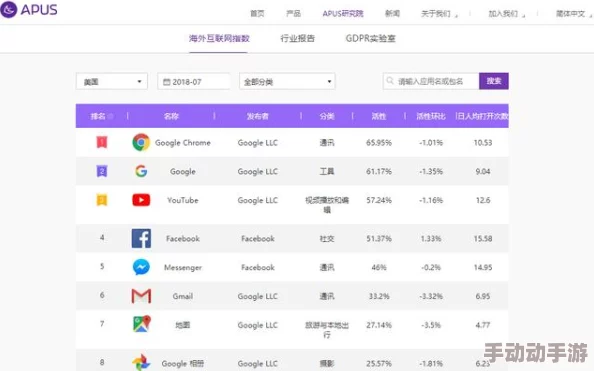Switch to 海外互联网指数 tab

pos(219,38)
